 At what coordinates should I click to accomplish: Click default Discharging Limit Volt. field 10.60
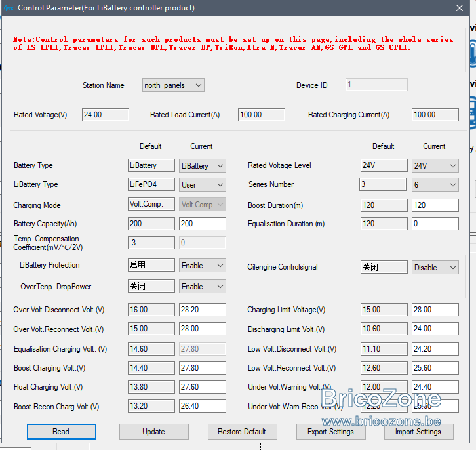(384, 329)
